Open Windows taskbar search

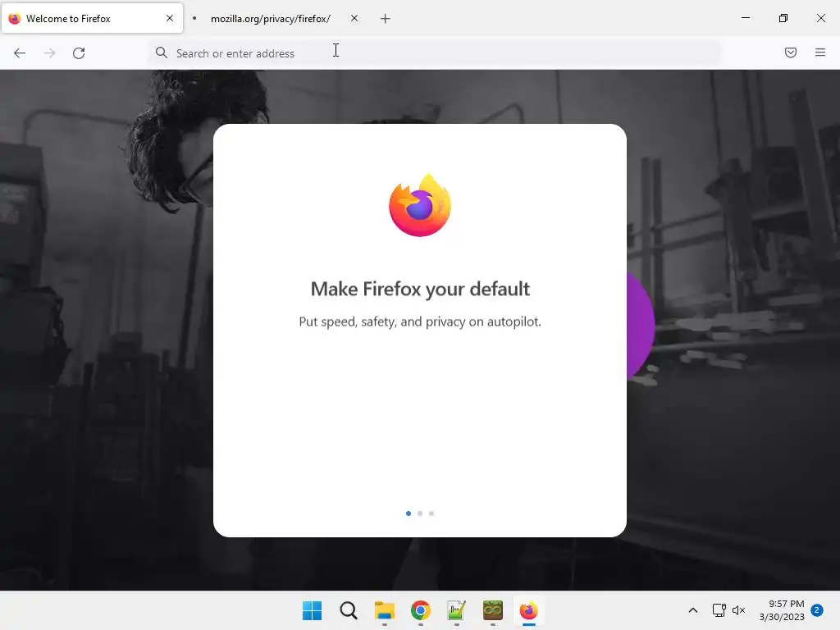(348, 610)
